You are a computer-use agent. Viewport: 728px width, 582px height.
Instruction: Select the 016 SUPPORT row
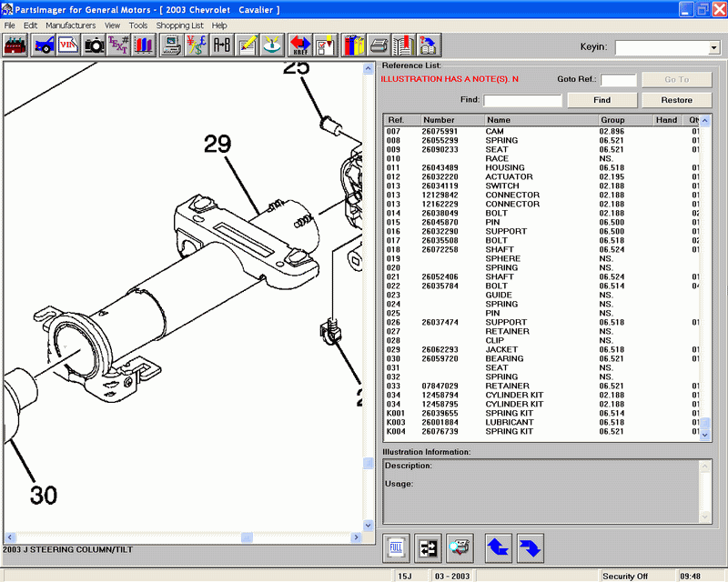click(x=541, y=231)
